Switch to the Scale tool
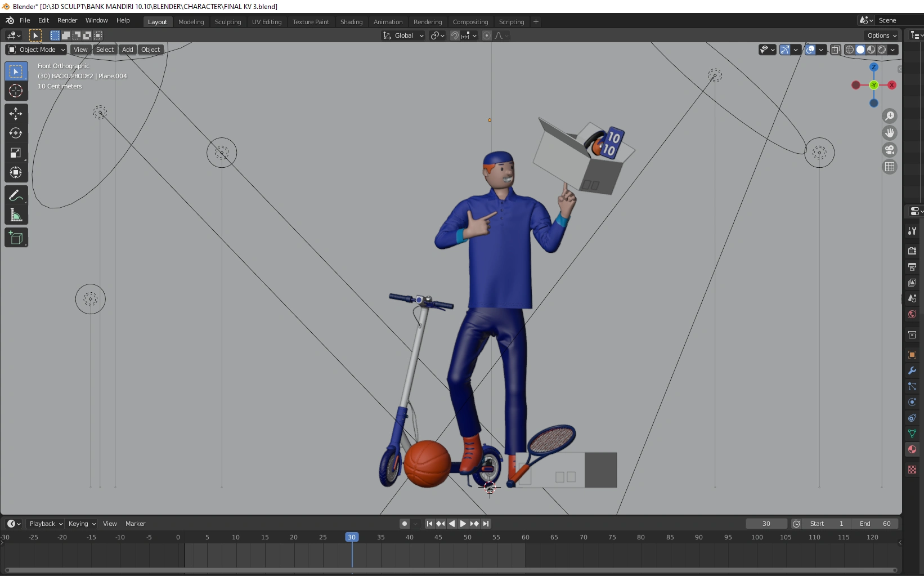 pos(16,153)
